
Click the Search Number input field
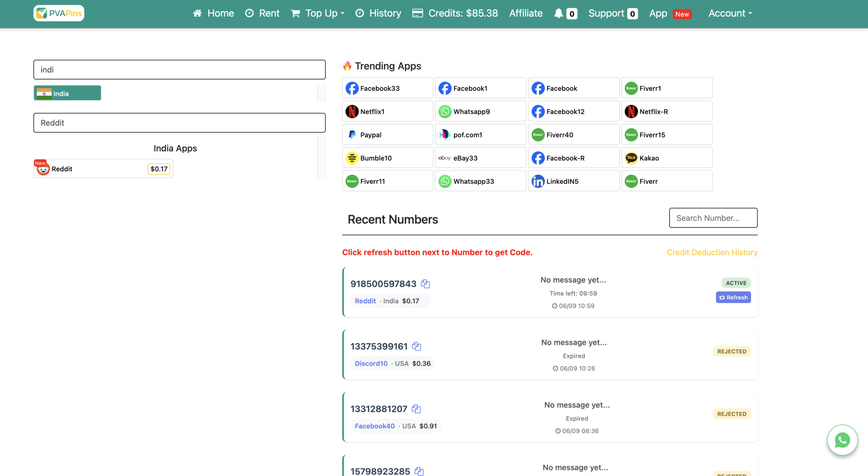click(x=713, y=218)
